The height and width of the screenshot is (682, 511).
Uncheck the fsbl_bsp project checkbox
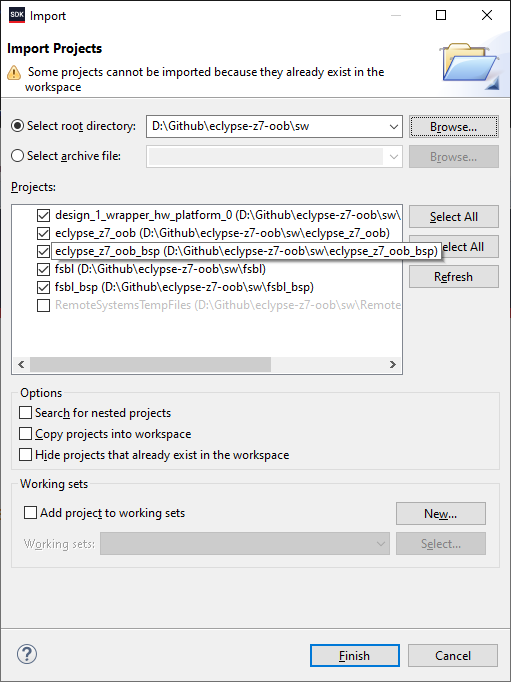(x=43, y=287)
